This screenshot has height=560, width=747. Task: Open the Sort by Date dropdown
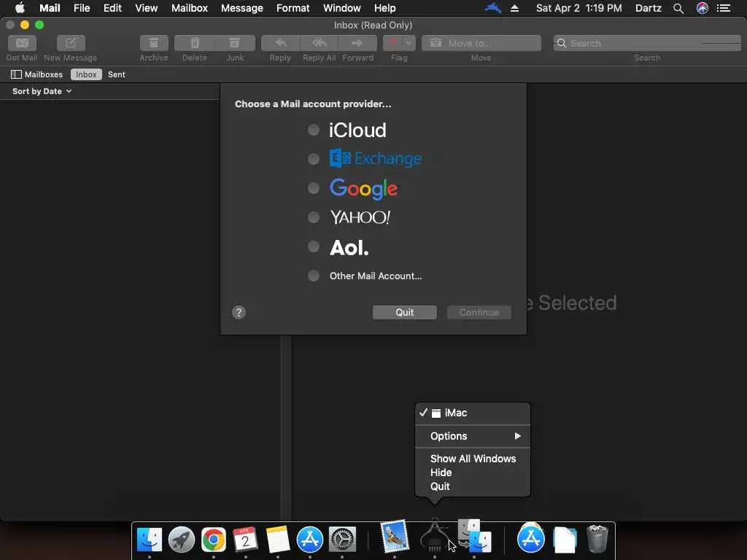click(x=42, y=91)
